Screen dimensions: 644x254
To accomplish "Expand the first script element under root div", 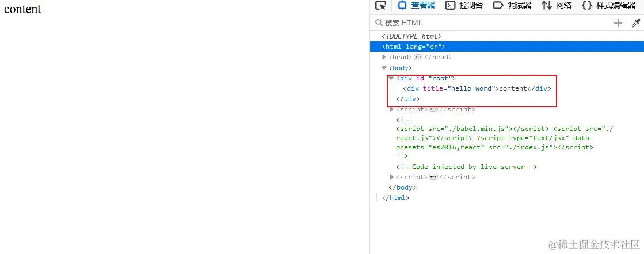I will tap(391, 110).
